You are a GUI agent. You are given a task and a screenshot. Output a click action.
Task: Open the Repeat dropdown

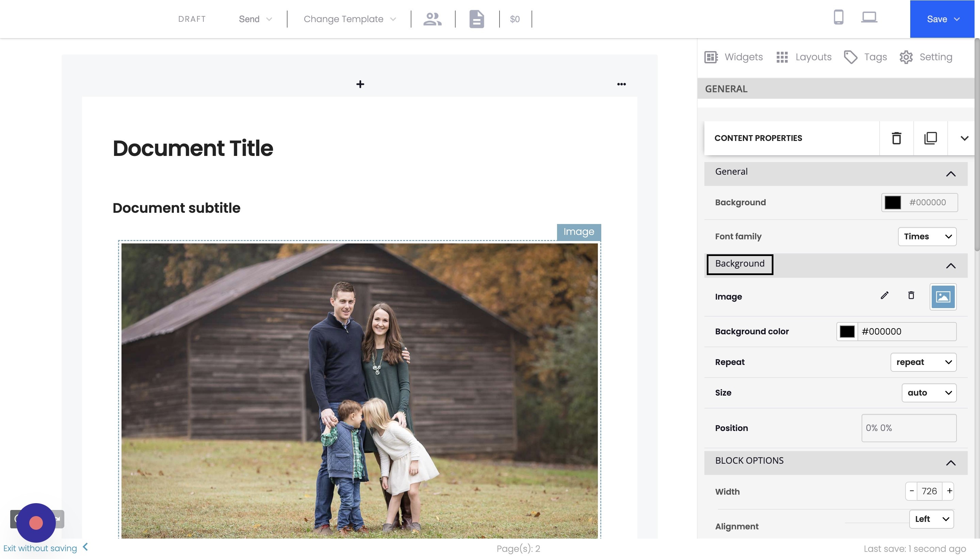coord(923,362)
